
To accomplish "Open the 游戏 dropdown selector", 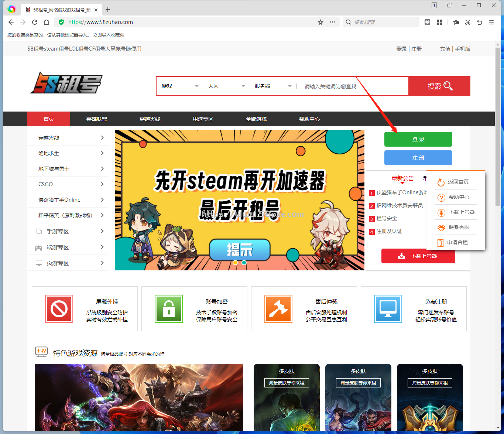I will click(x=180, y=86).
